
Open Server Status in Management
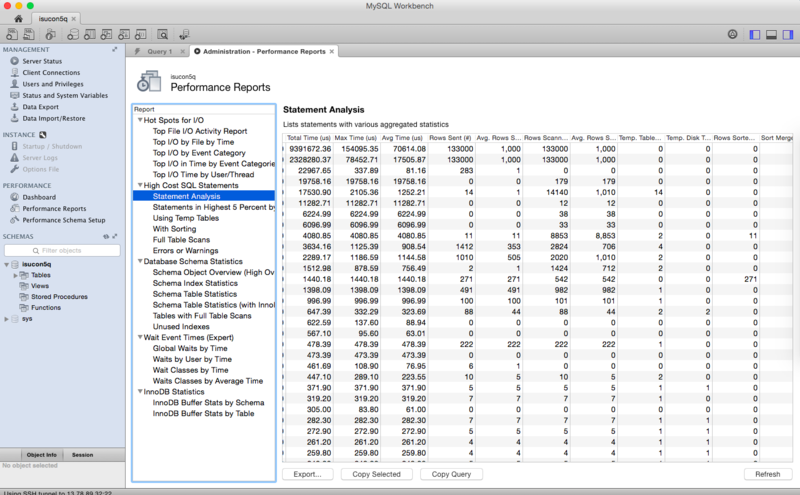(42, 61)
